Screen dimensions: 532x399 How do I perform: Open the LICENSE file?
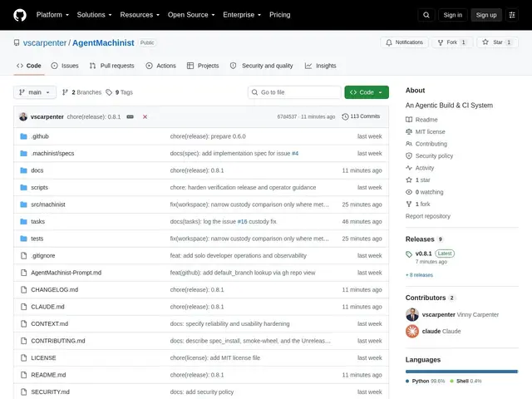click(43, 357)
